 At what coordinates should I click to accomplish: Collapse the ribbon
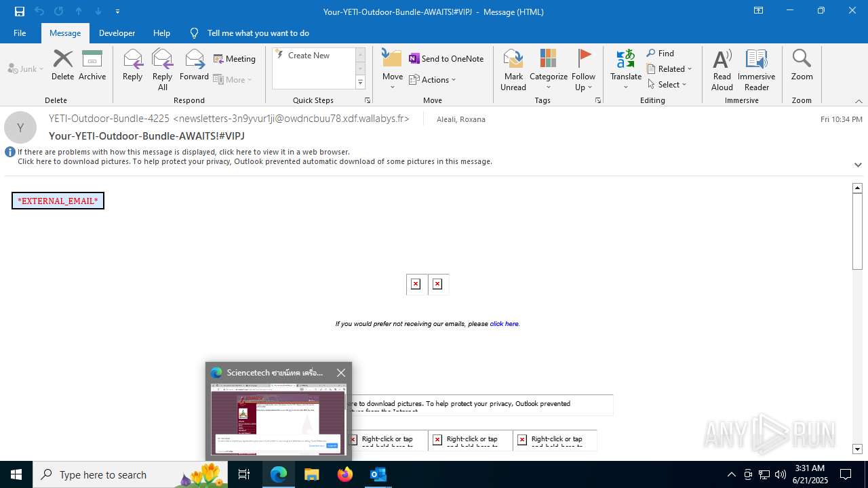pyautogui.click(x=859, y=101)
